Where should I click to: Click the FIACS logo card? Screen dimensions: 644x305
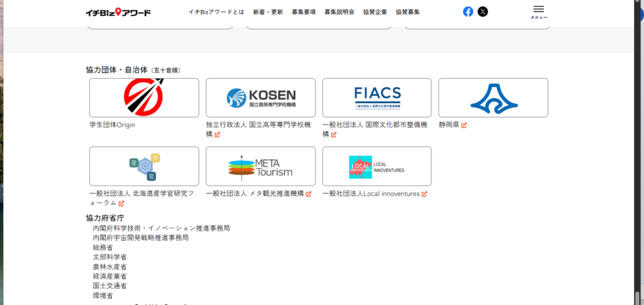click(377, 97)
